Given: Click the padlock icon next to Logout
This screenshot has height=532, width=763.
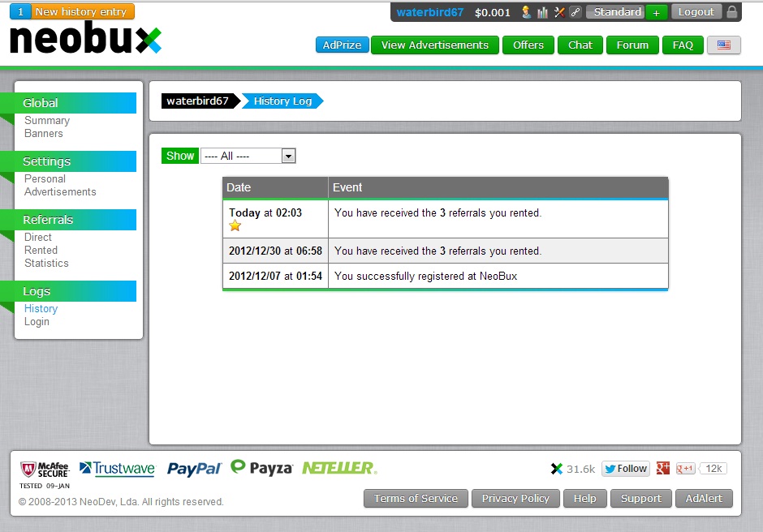Looking at the screenshot, I should coord(732,11).
